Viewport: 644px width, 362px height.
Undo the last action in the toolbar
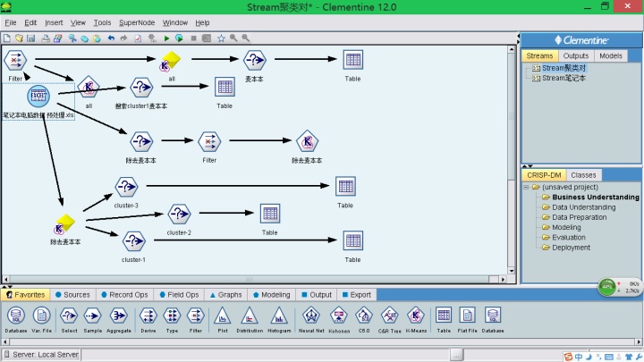111,38
